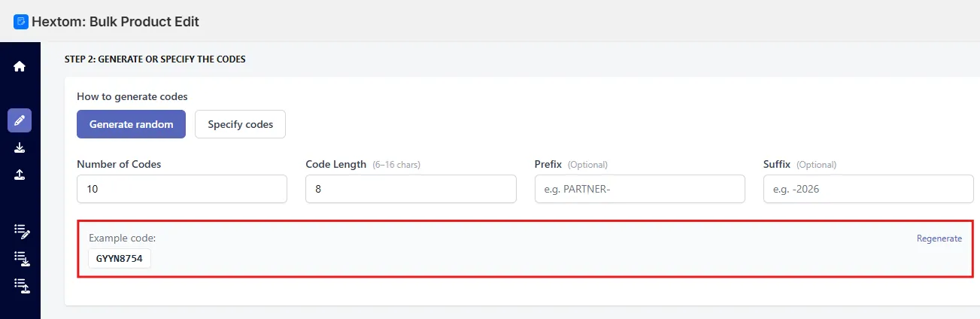Open the list-with-pencil icon in sidebar
The height and width of the screenshot is (319, 980).
[21, 231]
